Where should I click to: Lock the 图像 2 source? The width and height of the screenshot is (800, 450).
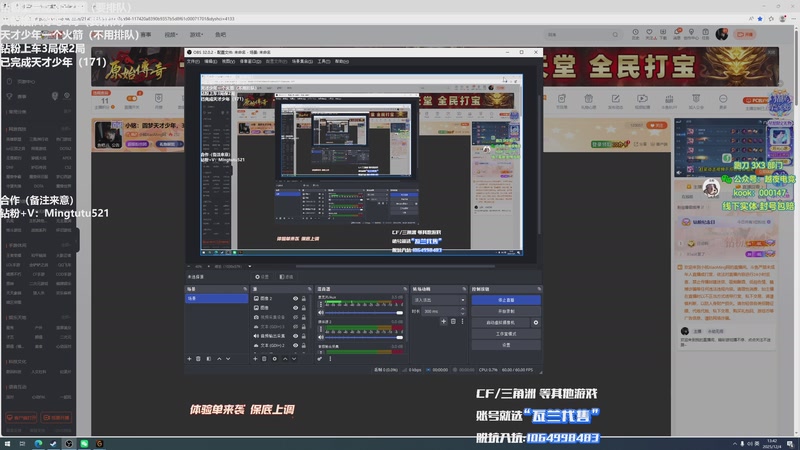coord(304,298)
